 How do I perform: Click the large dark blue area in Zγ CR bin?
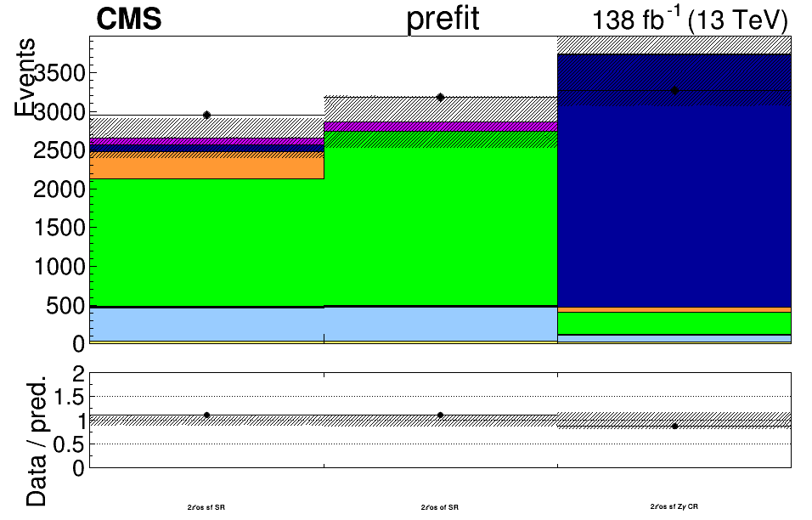(x=674, y=180)
